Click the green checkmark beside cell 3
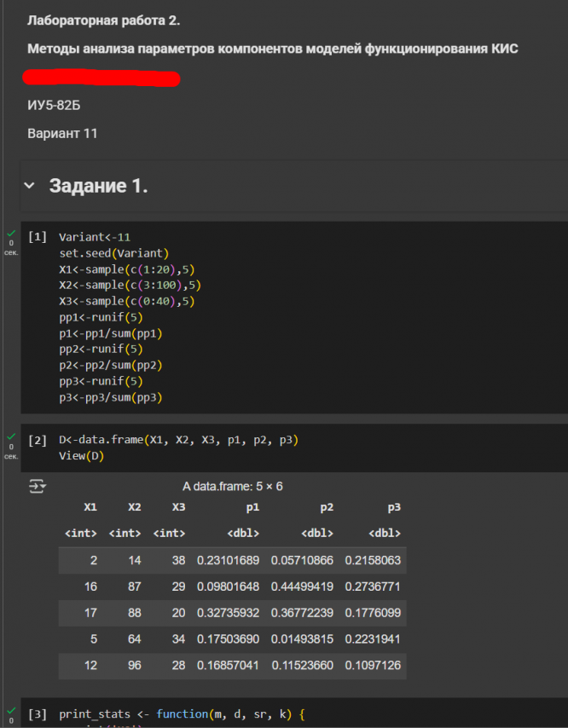The height and width of the screenshot is (728, 568). [11, 709]
